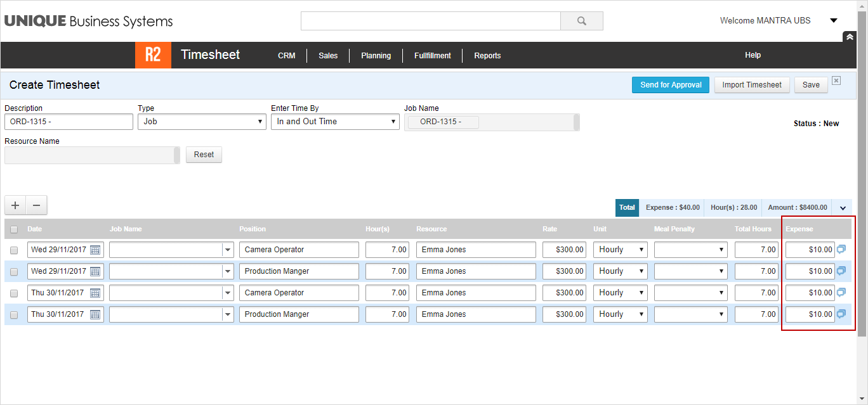Open expense comment icon in third row
The height and width of the screenshot is (405, 868).
click(841, 293)
